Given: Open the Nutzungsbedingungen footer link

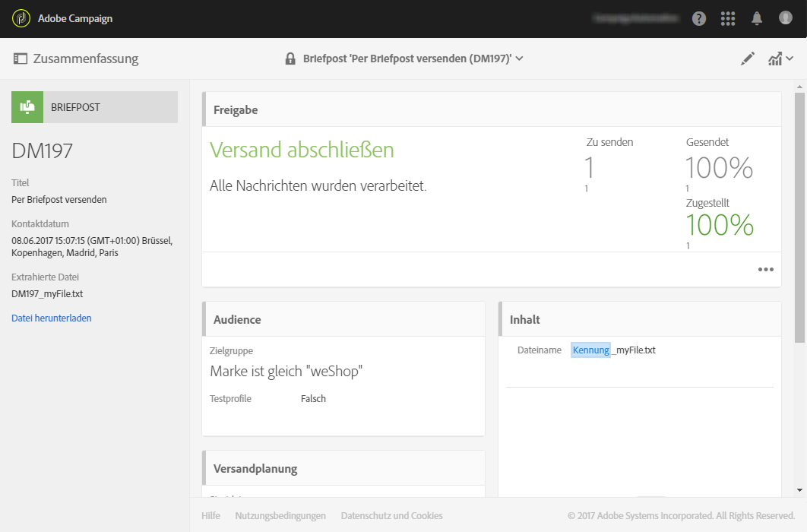Looking at the screenshot, I should tap(280, 515).
